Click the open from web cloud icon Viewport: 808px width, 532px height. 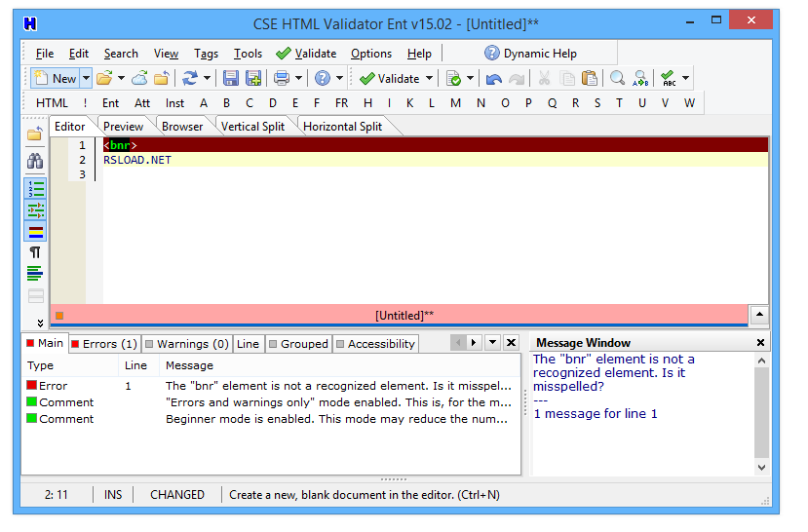click(x=139, y=79)
